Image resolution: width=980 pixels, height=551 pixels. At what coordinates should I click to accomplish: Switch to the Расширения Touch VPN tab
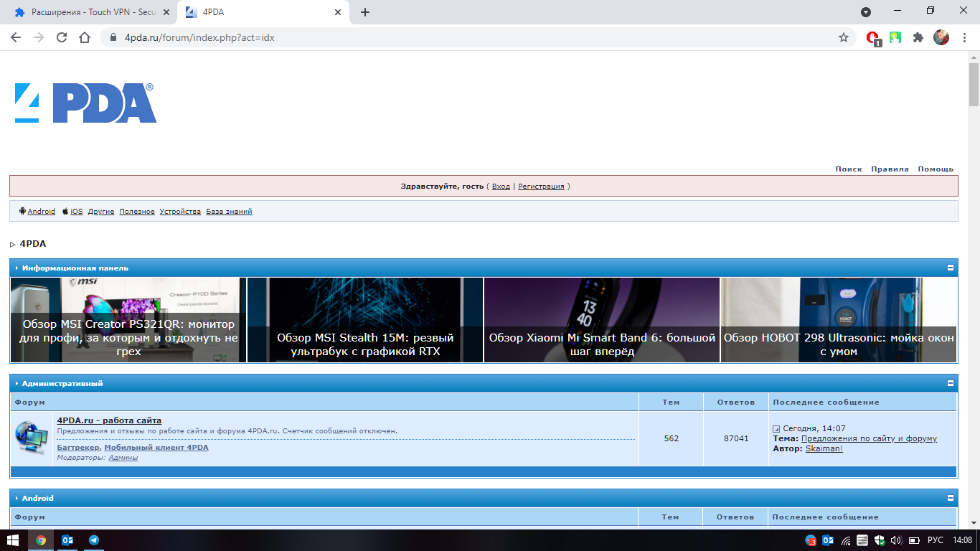tap(92, 12)
